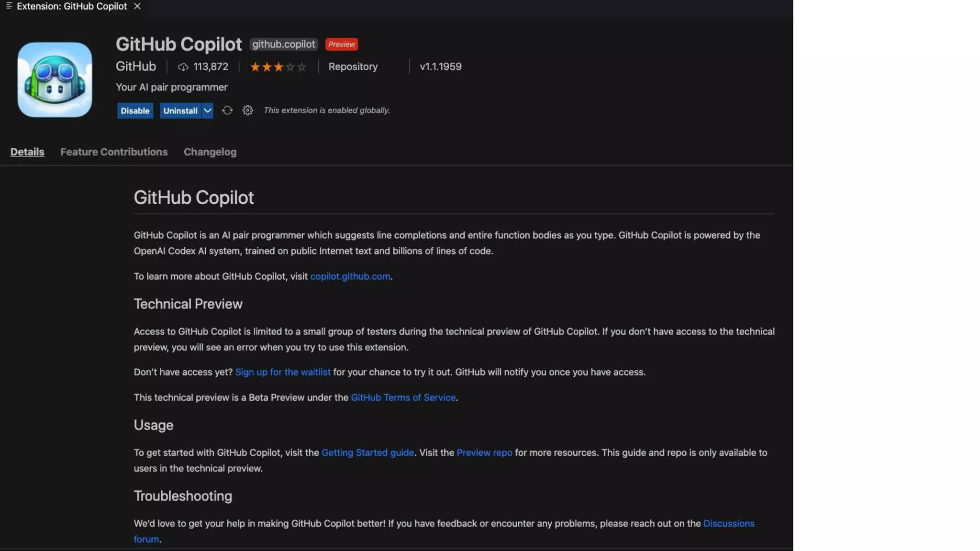Close the Extension: GitHub Copilot tab

137,6
